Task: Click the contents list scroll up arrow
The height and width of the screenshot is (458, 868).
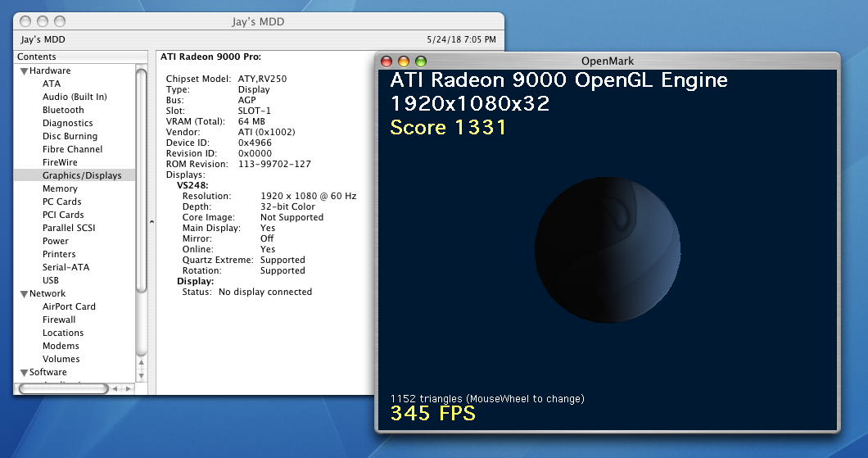Action: coord(141,364)
